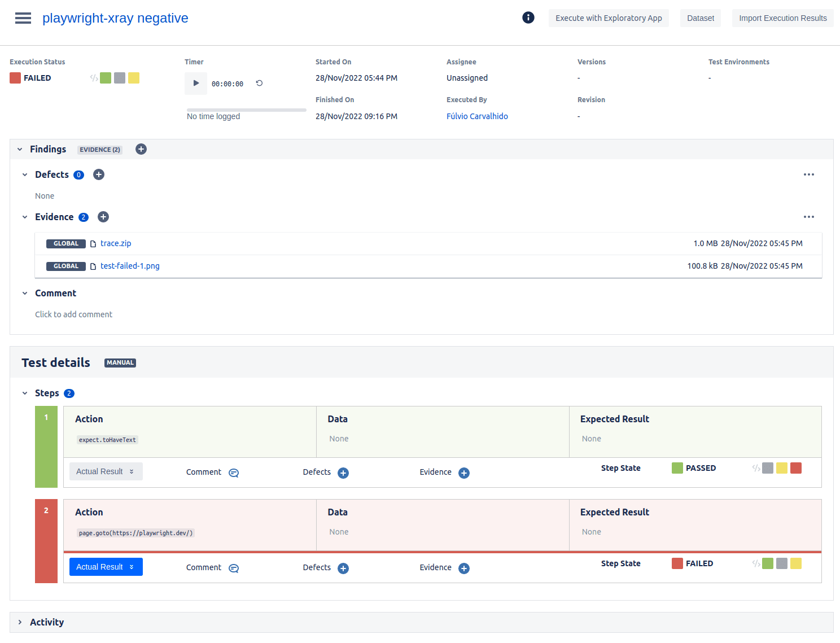Click Import Execution Results

click(x=783, y=18)
